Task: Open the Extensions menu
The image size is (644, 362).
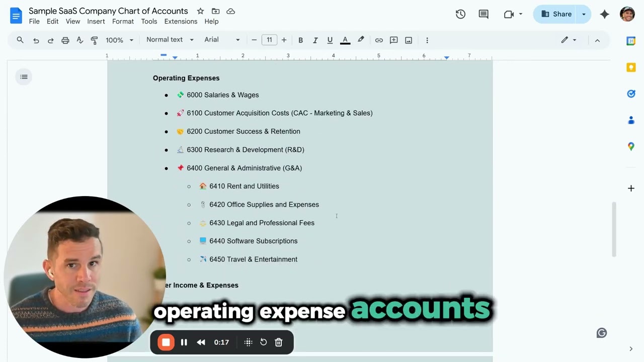Action: [x=181, y=22]
